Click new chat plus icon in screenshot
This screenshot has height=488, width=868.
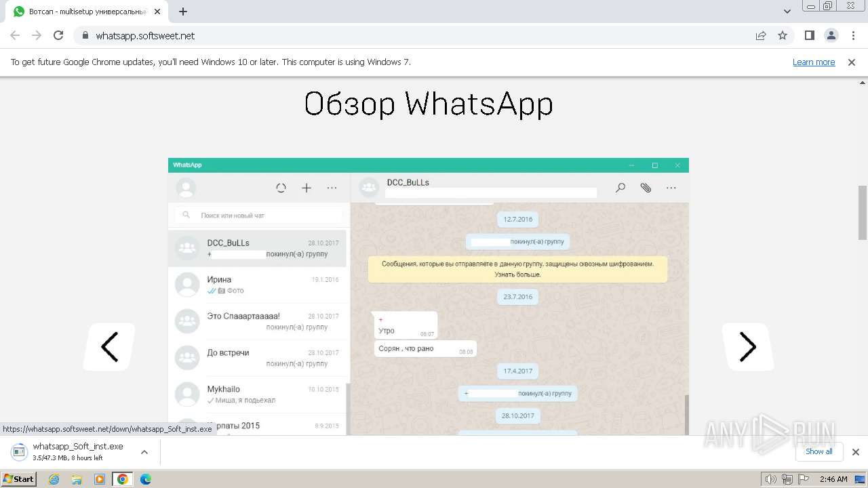click(307, 188)
